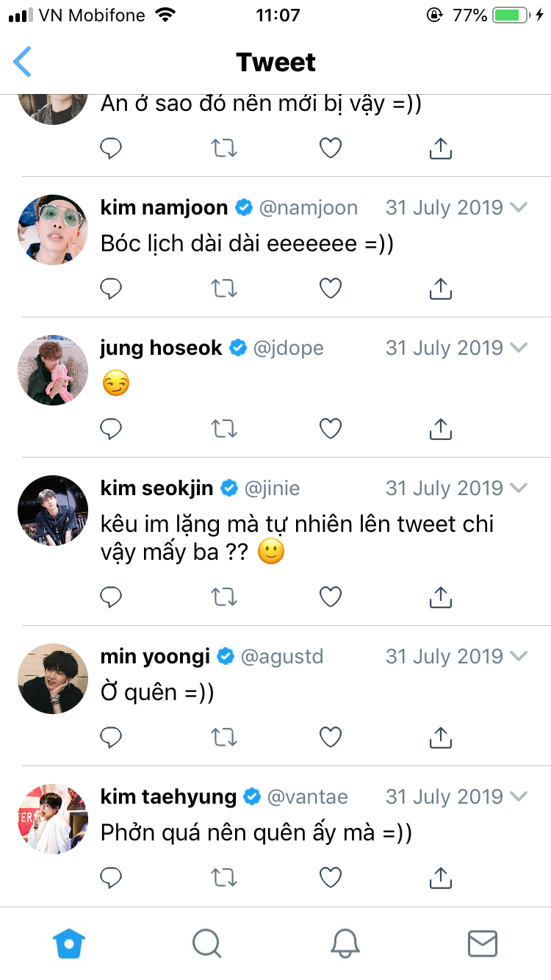The width and height of the screenshot is (551, 980).
Task: Tap jung hoseok's profile picture
Action: click(x=53, y=370)
